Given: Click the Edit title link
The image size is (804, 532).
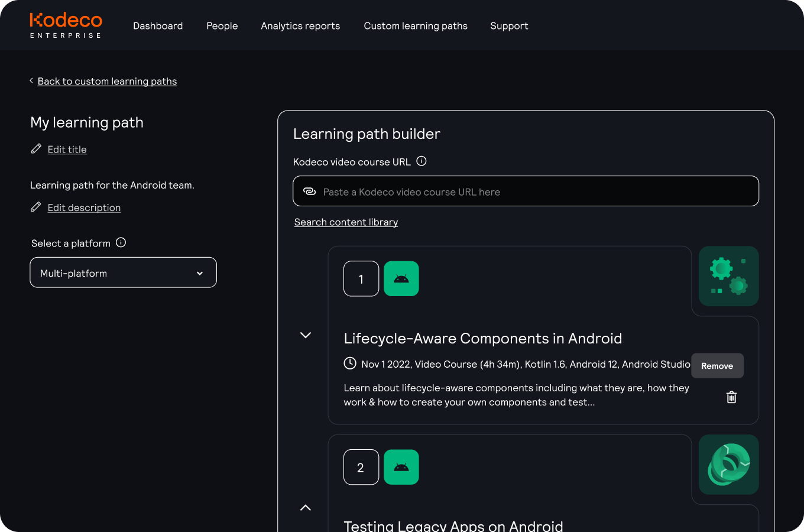Looking at the screenshot, I should 67,150.
